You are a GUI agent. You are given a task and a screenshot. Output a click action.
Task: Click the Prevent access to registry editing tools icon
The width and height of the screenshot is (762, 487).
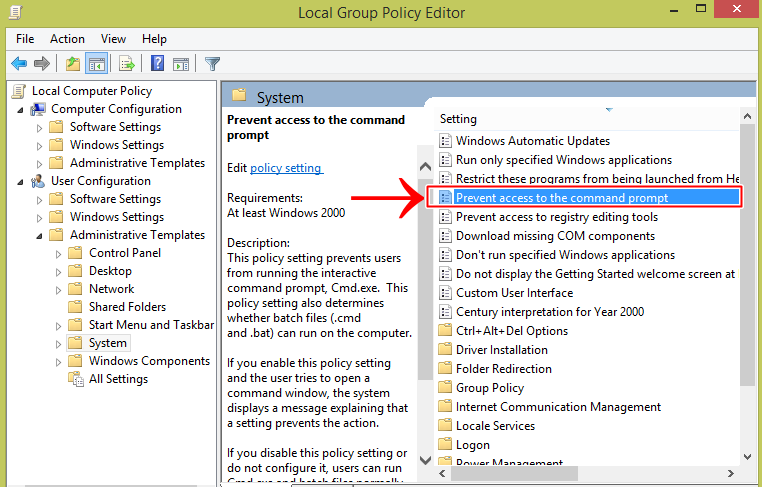coord(445,217)
